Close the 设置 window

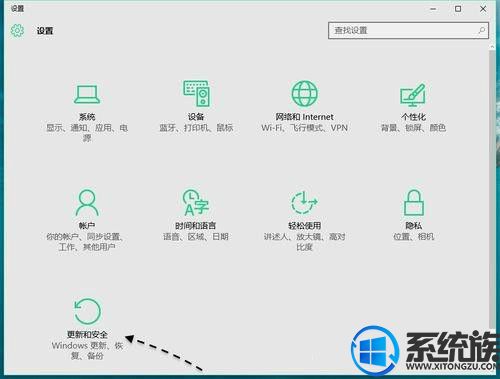pyautogui.click(x=483, y=9)
